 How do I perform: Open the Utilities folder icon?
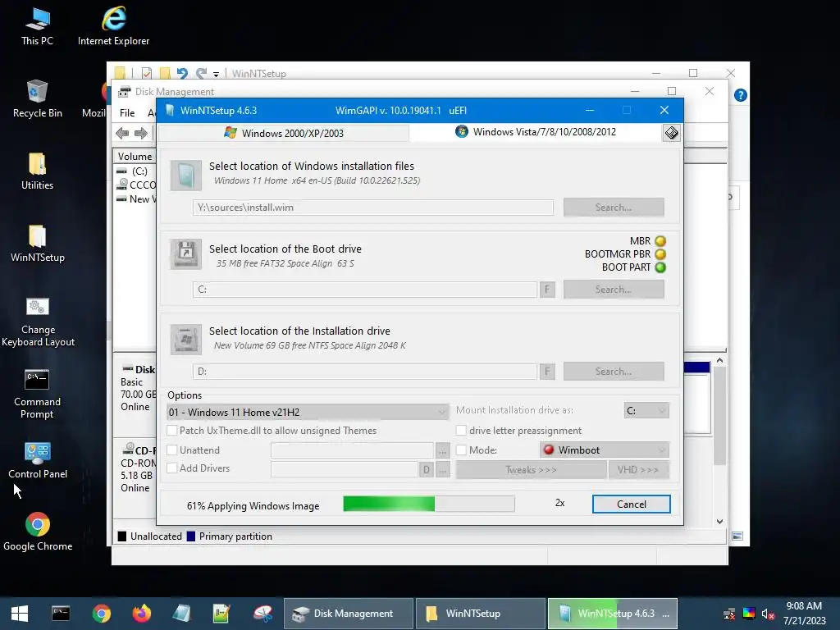(x=37, y=171)
